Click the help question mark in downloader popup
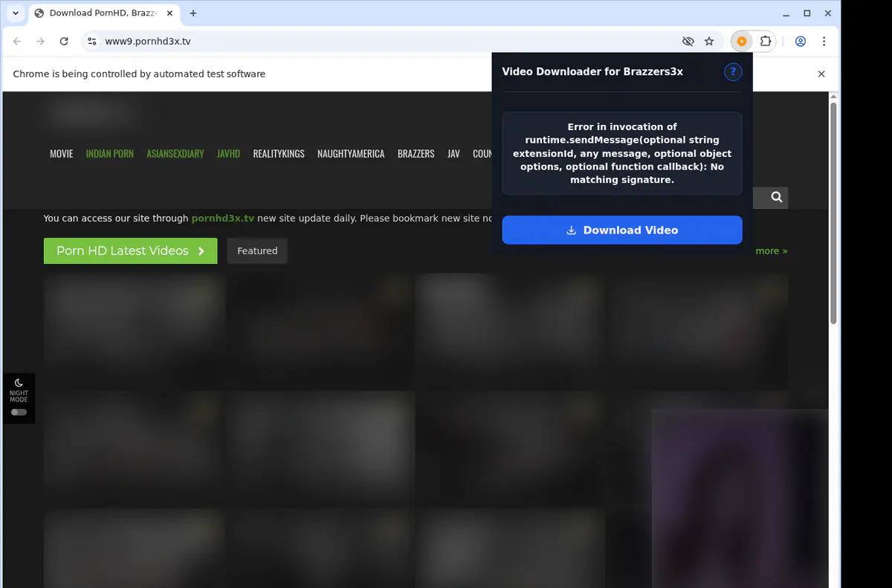892x588 pixels. coord(733,72)
